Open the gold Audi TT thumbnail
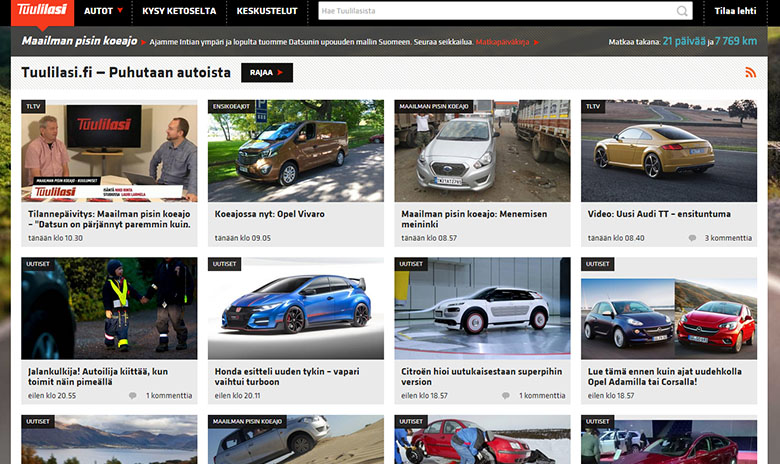This screenshot has height=464, width=780. tap(669, 151)
